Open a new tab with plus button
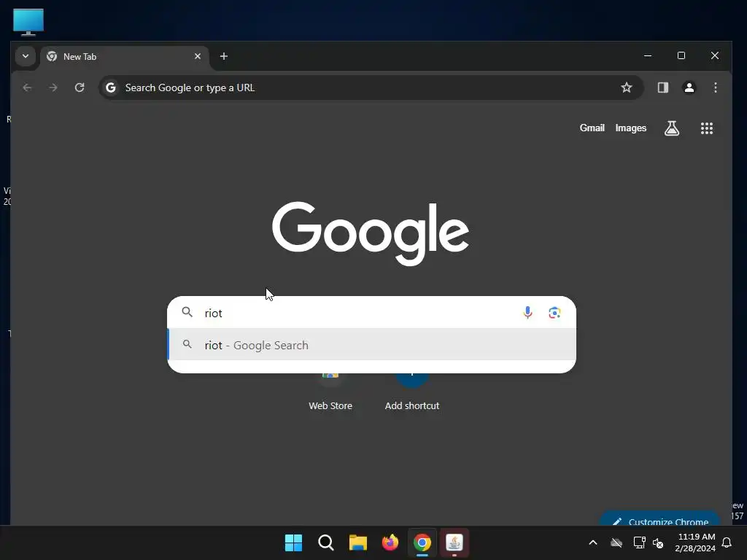 point(223,56)
